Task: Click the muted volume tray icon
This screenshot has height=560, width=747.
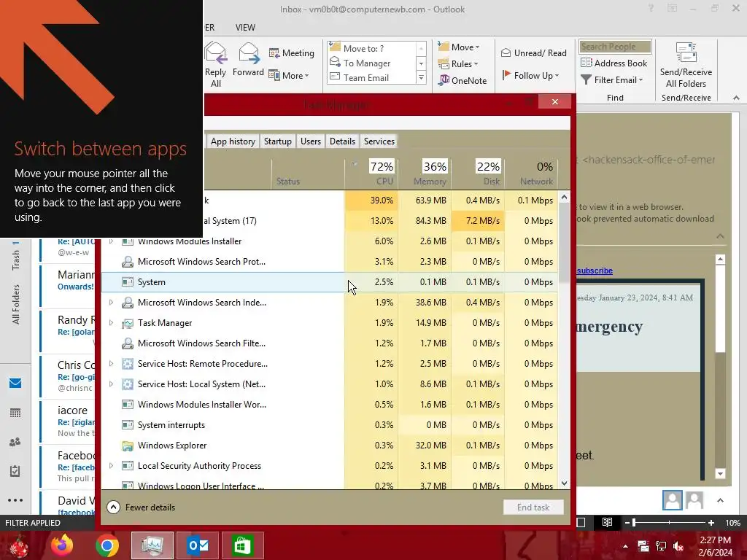Action: (678, 546)
